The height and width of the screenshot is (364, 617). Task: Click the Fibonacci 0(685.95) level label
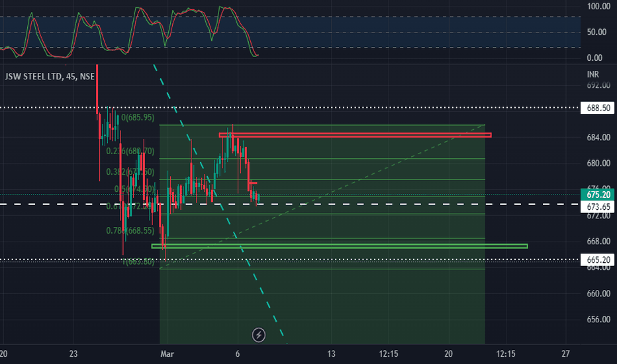138,117
